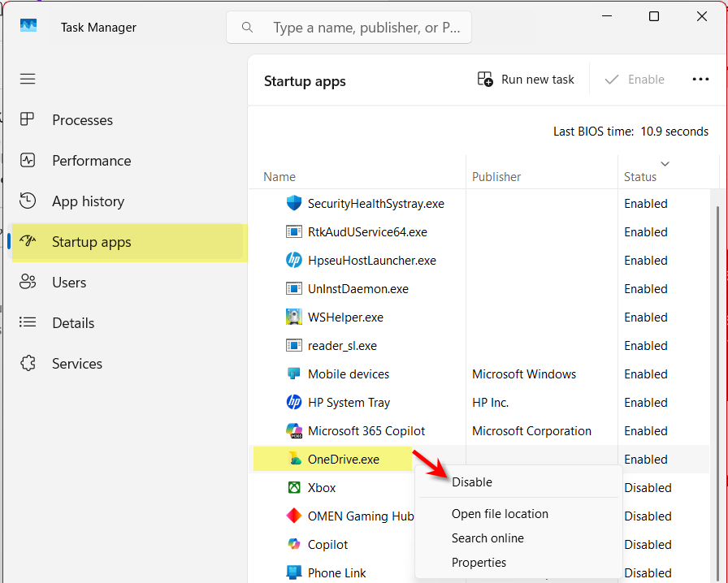Sort by the Status column chevron

(x=665, y=164)
